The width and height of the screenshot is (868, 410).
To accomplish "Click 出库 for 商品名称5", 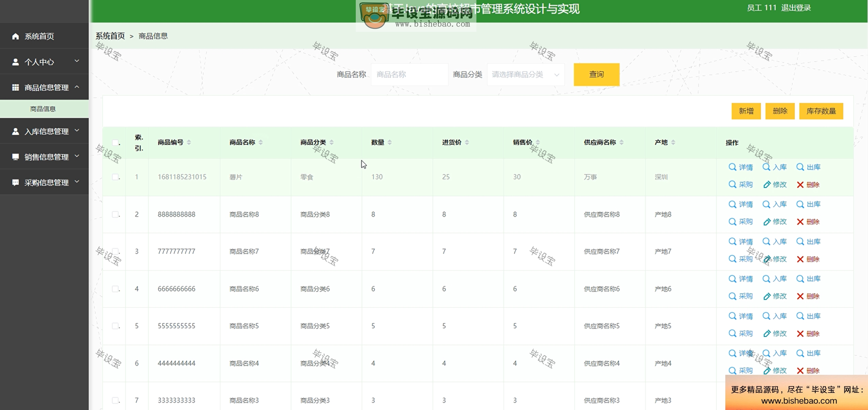I will (808, 316).
